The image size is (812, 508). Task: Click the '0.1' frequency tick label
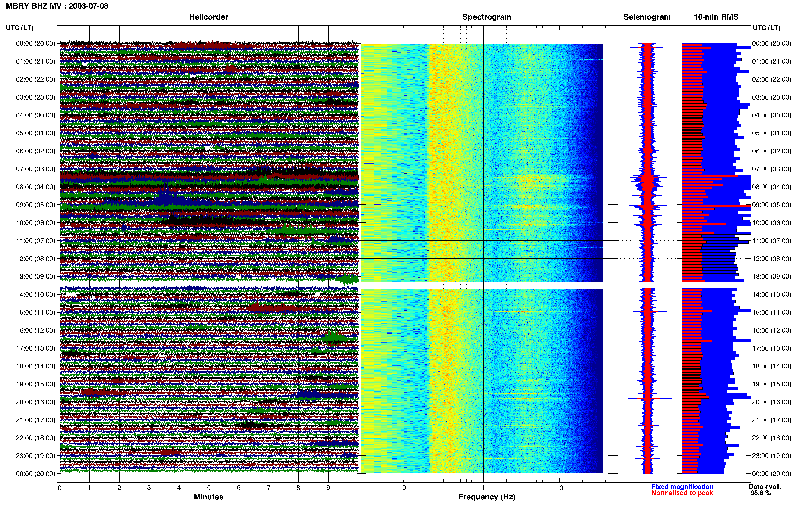[x=407, y=488]
